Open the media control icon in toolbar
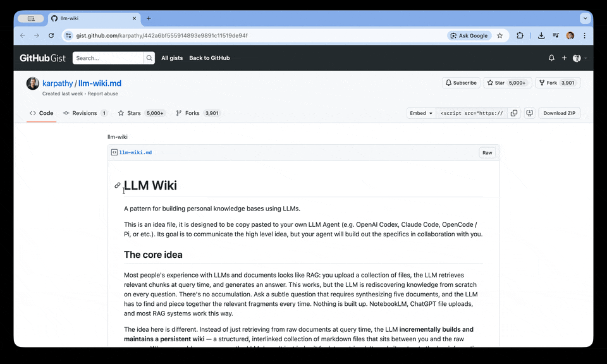The width and height of the screenshot is (607, 364). click(x=556, y=35)
